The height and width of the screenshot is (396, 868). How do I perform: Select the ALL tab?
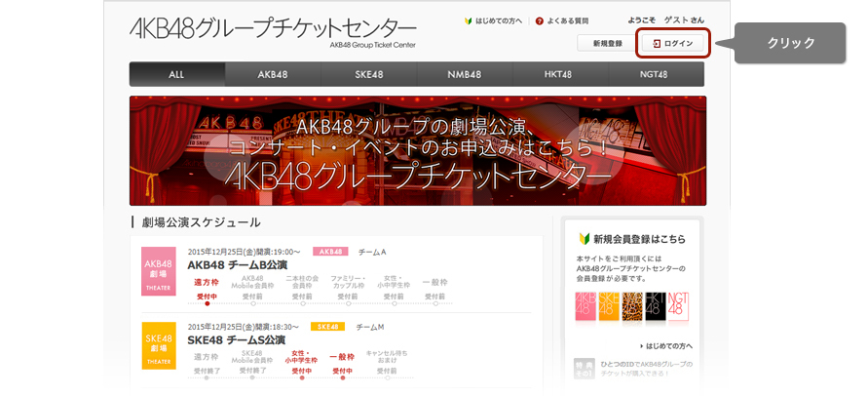tap(177, 74)
